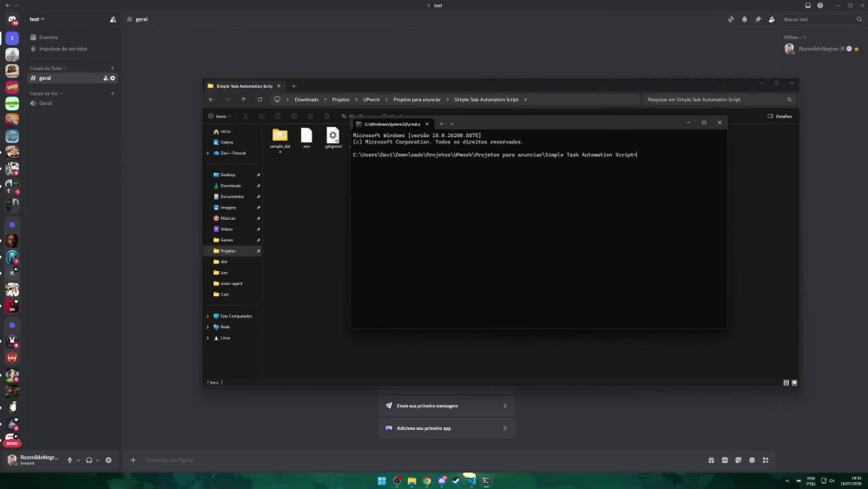The height and width of the screenshot is (489, 868).
Task: Collapse Canais de Voz category
Action: [x=46, y=94]
